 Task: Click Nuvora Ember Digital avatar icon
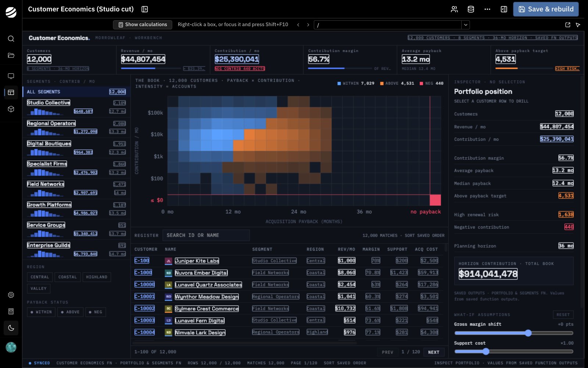[168, 273]
